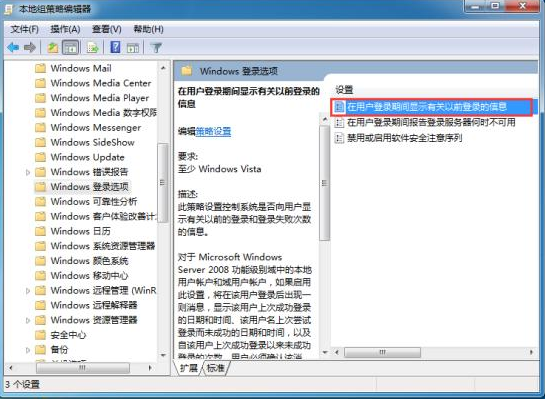Click settings list horizontal scrollbar thumb
This screenshot has width=545, height=399.
[382, 352]
